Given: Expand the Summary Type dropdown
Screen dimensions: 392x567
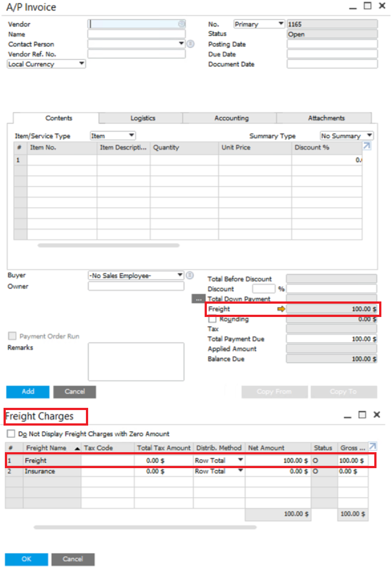Looking at the screenshot, I should [x=369, y=136].
